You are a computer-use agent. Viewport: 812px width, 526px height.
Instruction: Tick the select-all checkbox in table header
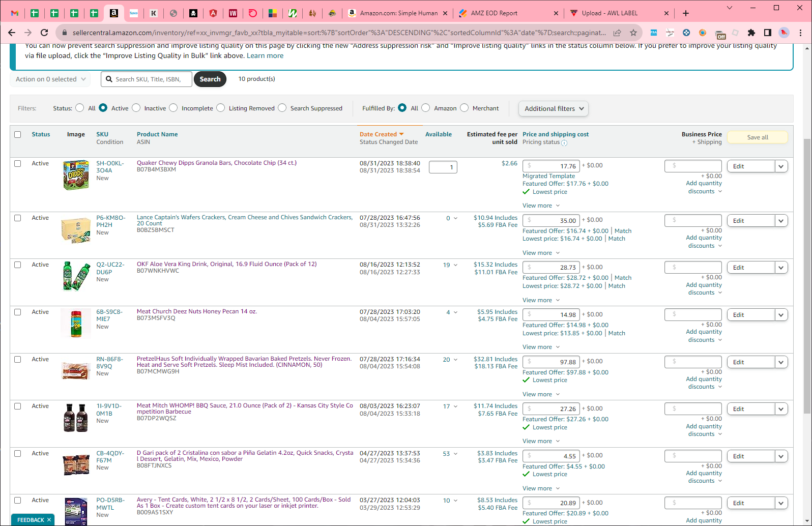(18, 135)
